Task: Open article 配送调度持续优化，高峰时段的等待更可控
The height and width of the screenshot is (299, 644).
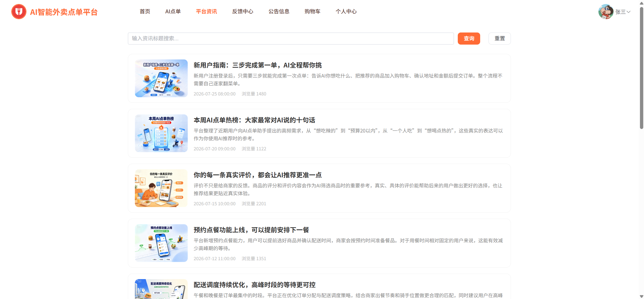Action: tap(254, 285)
